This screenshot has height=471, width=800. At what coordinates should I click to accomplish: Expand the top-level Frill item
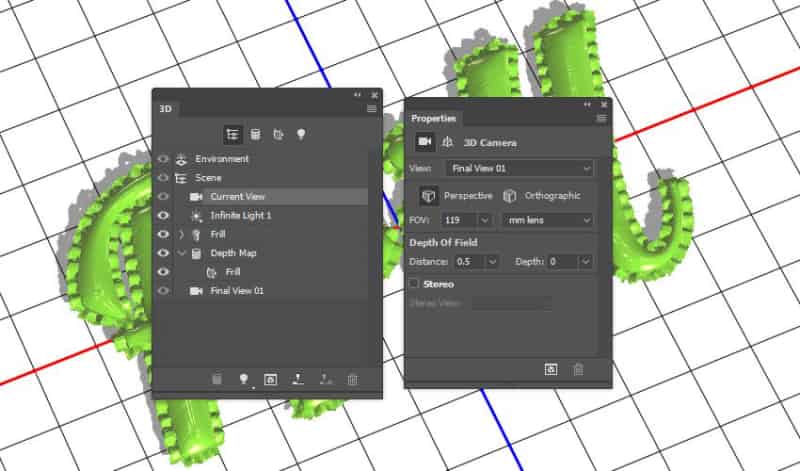click(x=181, y=235)
